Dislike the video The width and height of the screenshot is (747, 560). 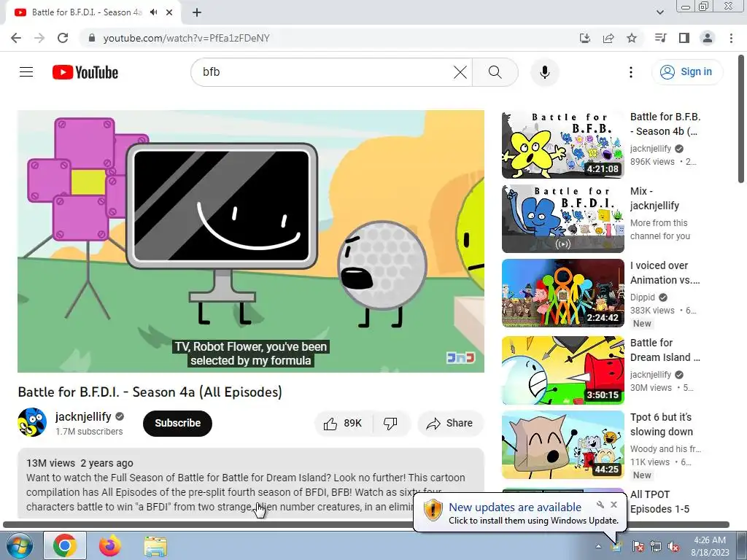click(x=391, y=424)
